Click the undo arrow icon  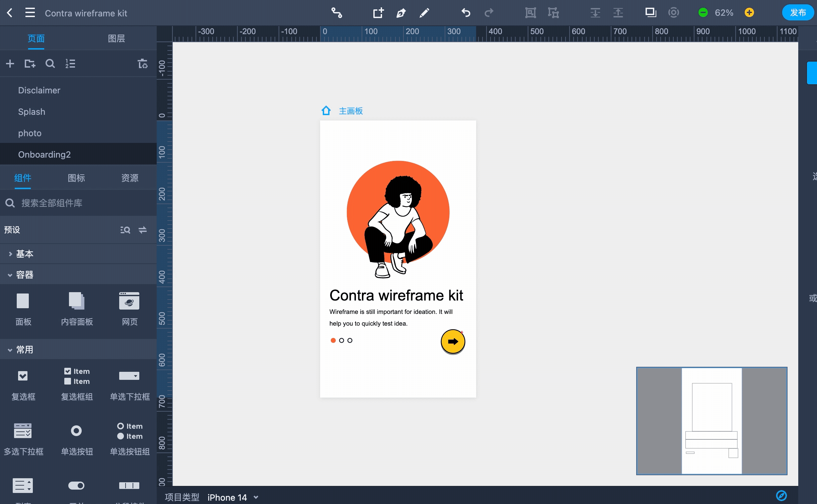coord(466,13)
